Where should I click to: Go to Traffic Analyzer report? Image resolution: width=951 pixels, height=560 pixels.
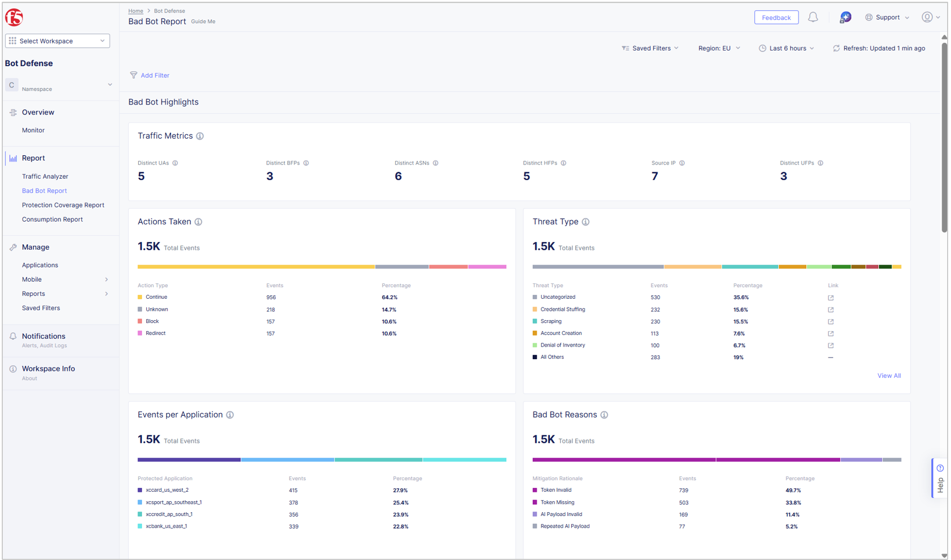[45, 177]
